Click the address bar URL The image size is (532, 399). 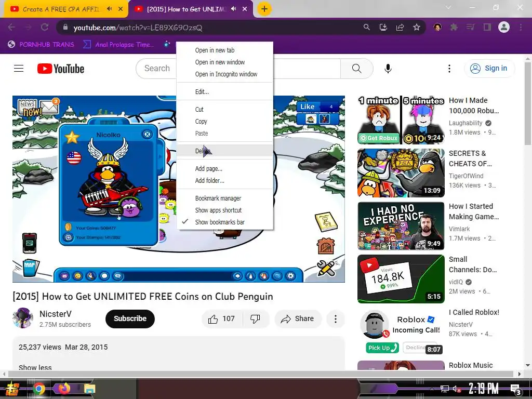pos(138,28)
